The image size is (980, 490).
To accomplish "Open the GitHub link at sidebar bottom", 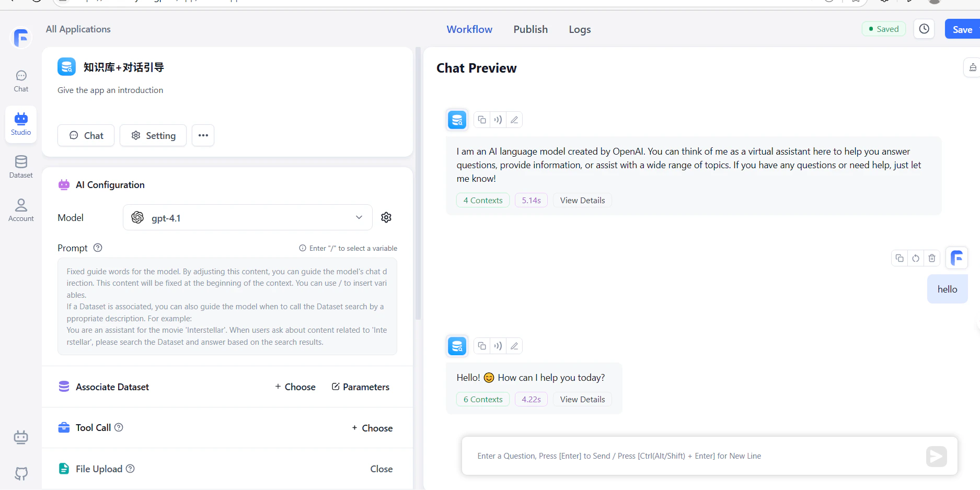I will (x=21, y=473).
